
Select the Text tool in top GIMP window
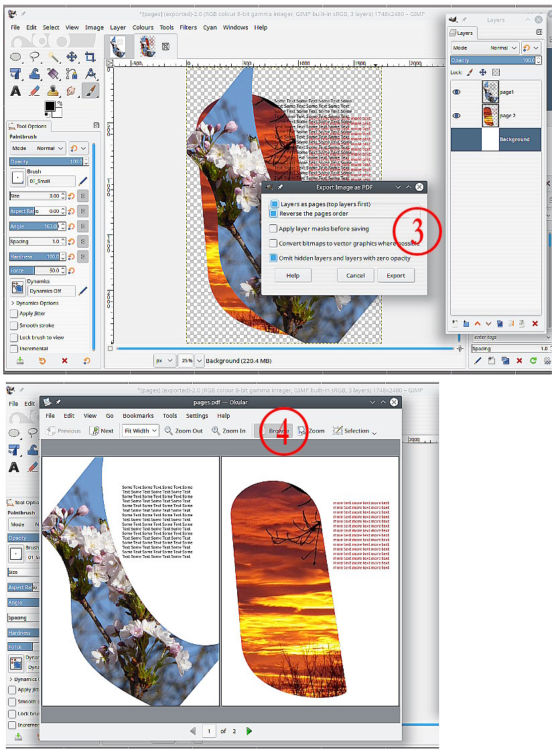click(15, 90)
